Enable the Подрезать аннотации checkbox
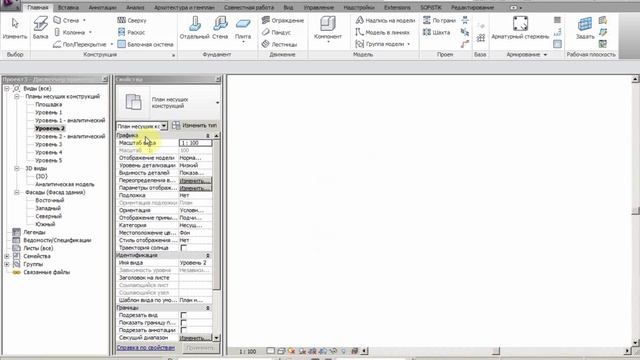The height and width of the screenshot is (360, 640). [184, 330]
